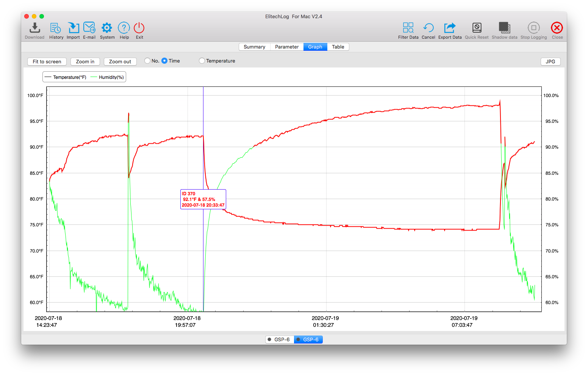
Task: Export graph with the JPG button
Action: 550,61
